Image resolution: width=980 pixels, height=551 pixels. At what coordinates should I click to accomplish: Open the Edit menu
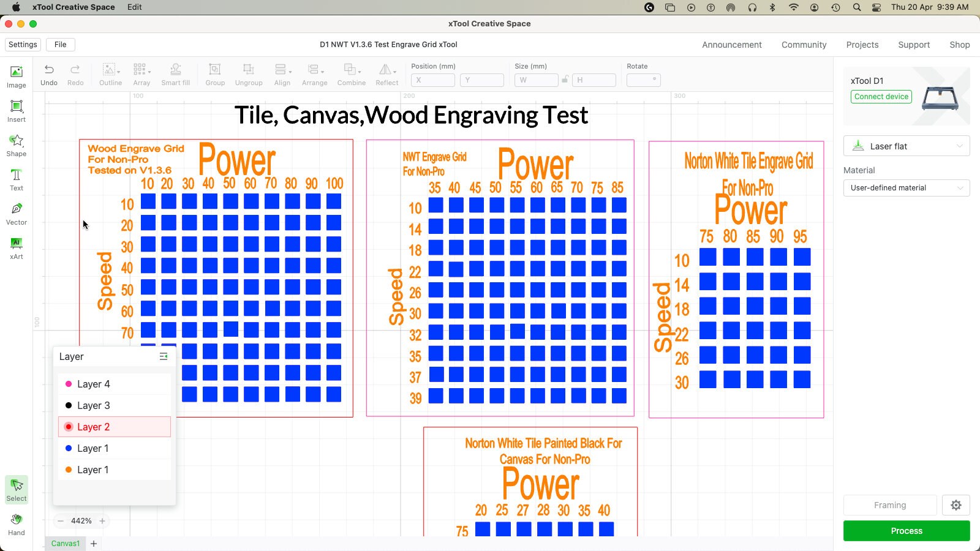click(x=134, y=7)
